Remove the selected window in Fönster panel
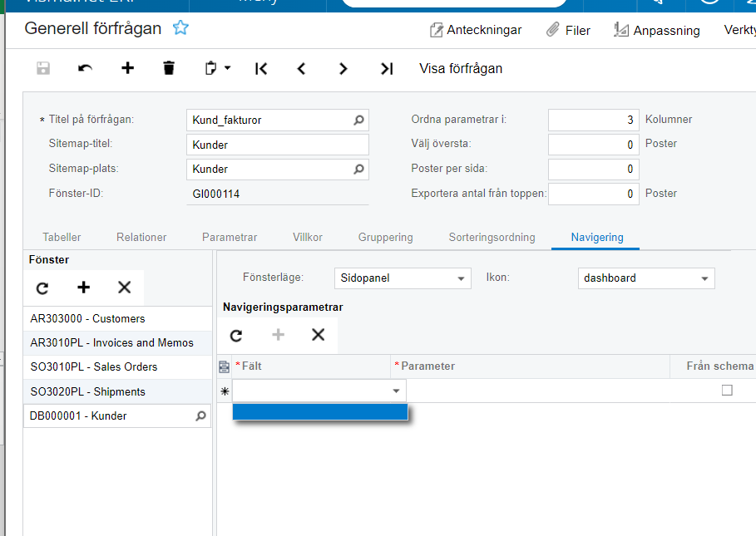756x536 pixels. click(x=125, y=288)
